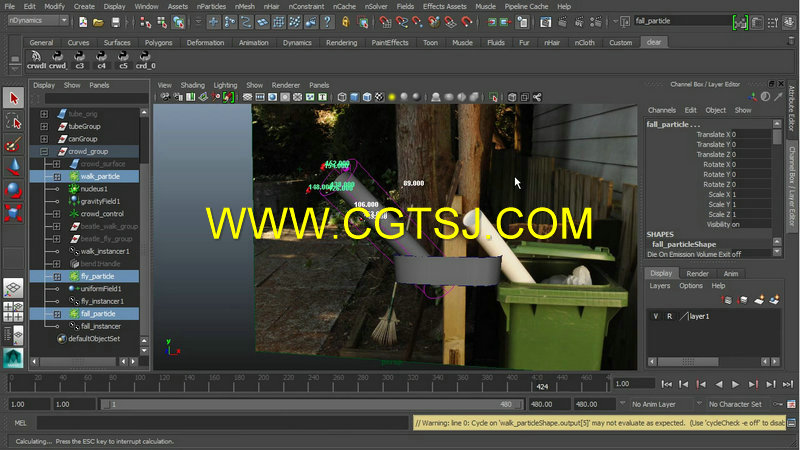Toggle Attribute Editor side tab
800x450 pixels.
[x=792, y=108]
